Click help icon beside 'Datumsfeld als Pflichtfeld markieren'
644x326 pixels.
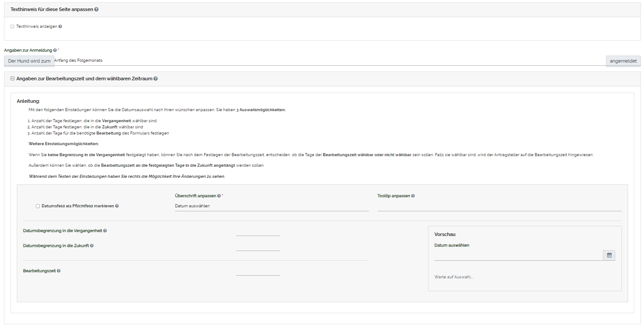(117, 206)
